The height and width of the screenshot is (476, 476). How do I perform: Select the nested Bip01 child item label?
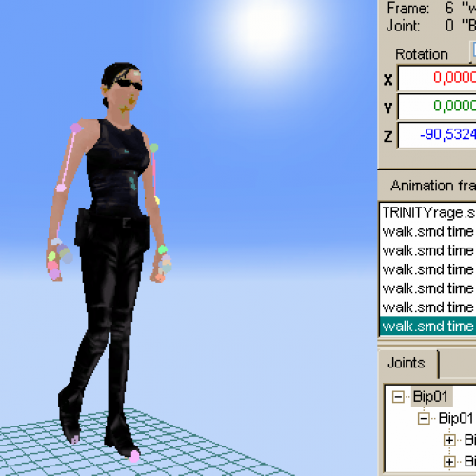[456, 418]
